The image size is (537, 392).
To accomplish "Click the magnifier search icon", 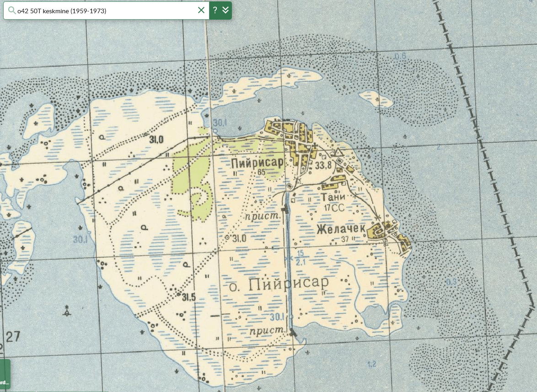I will [x=11, y=10].
